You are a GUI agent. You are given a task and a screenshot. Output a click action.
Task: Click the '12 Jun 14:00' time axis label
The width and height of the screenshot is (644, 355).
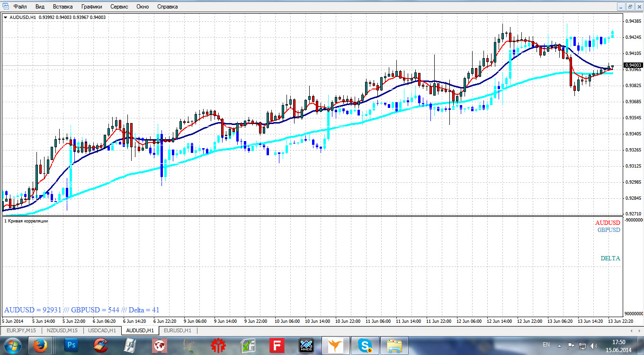click(x=499, y=321)
